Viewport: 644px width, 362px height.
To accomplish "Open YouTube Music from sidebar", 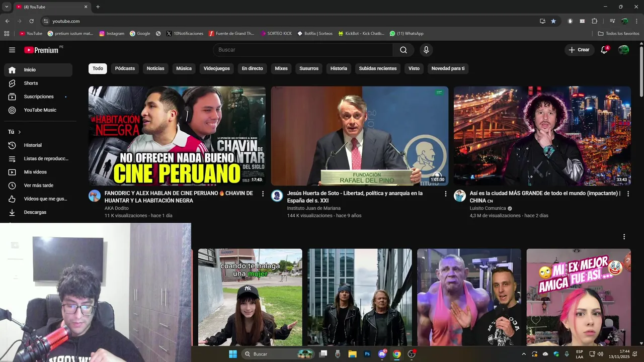I will coord(38,110).
